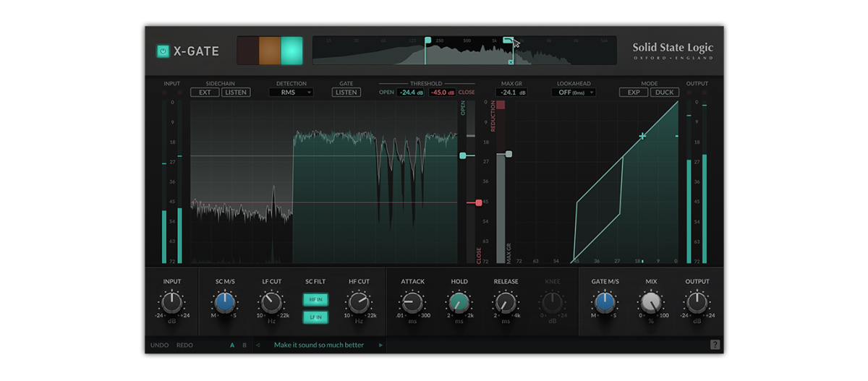Viewport: 868px width, 381px height.
Task: Click the REDO button
Action: coord(184,345)
